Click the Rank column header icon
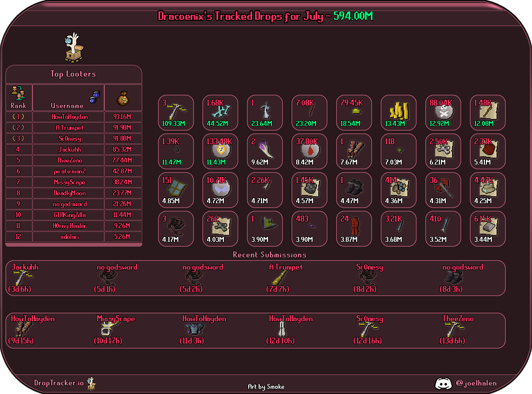The height and width of the screenshot is (394, 532). (x=18, y=93)
